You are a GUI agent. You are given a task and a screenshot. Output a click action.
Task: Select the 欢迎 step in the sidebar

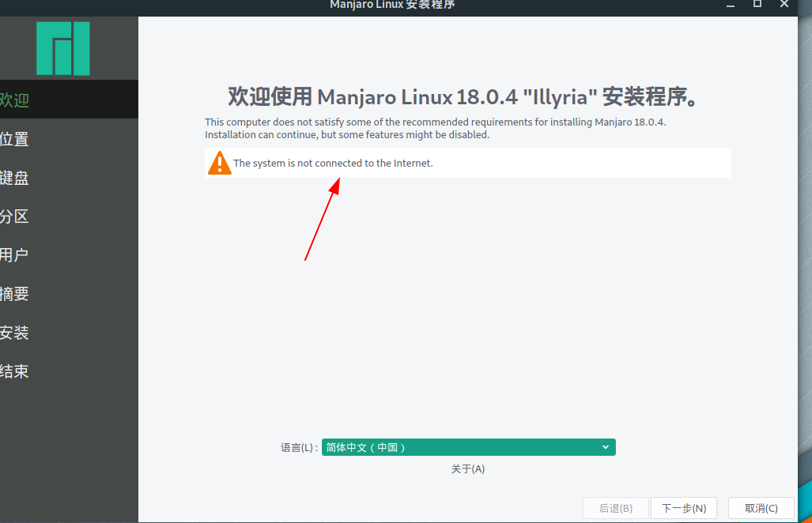point(69,100)
